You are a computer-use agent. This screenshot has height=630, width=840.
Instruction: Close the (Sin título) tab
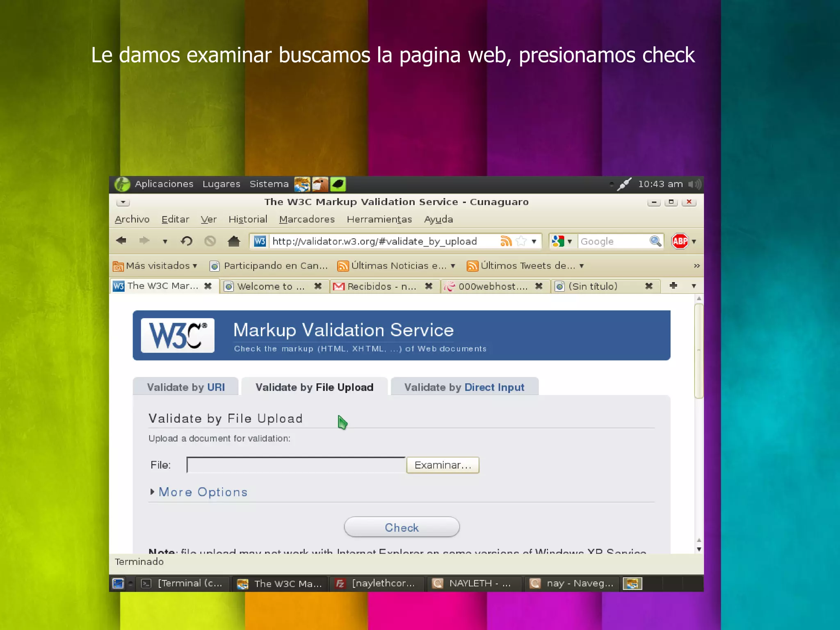pos(649,286)
